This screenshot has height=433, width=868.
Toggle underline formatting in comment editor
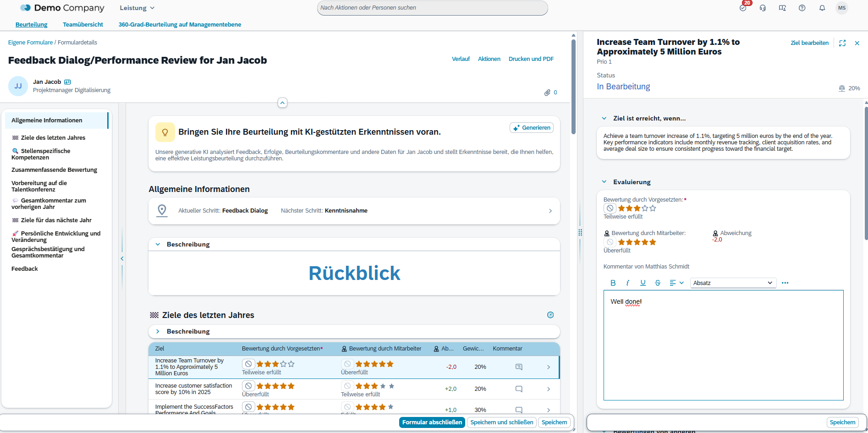click(643, 283)
